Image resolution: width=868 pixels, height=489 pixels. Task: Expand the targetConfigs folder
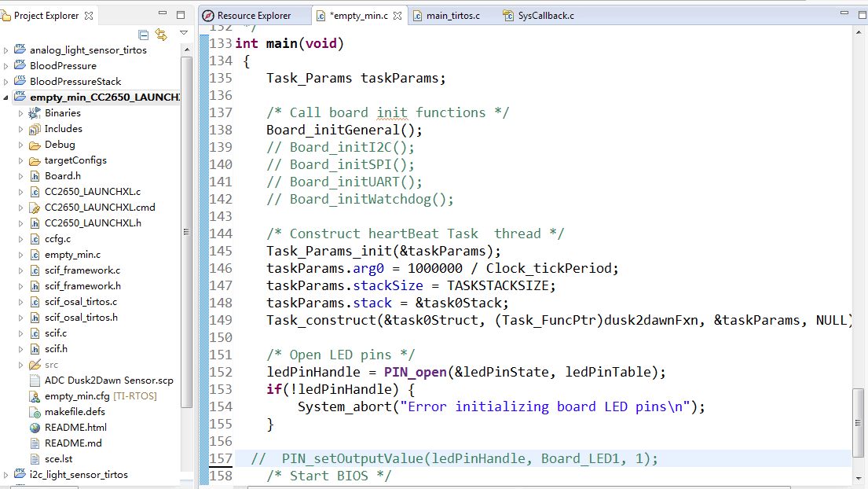pyautogui.click(x=21, y=160)
